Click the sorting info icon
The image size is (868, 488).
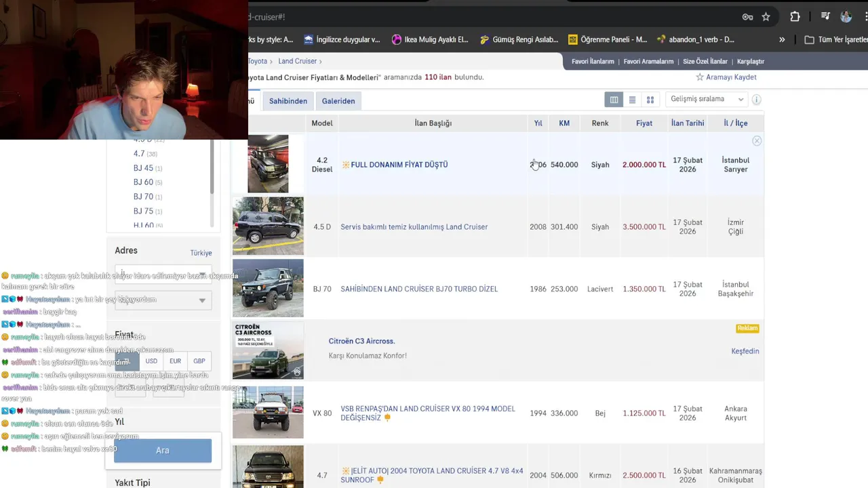coord(756,100)
